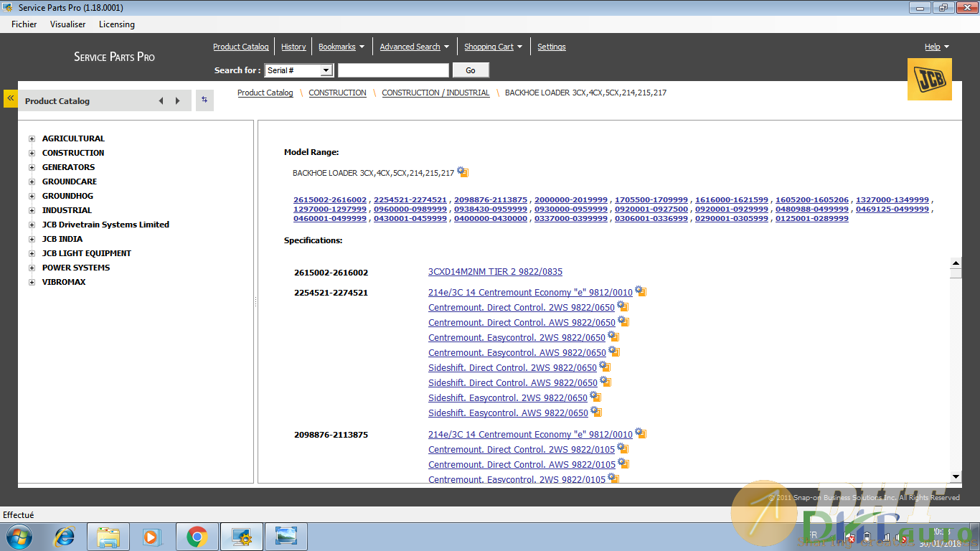Click the sync tree icon beside Product Catalog
Image resolution: width=980 pixels, height=551 pixels.
[204, 100]
